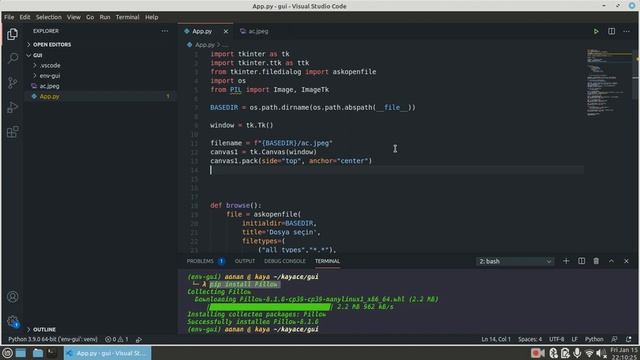640x360 pixels.
Task: Click the microphone tray icon
Action: (577, 353)
